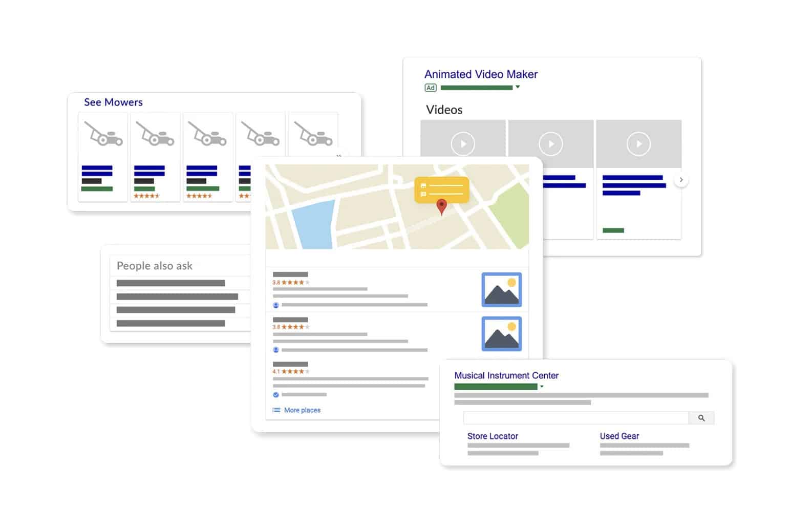Click the More places list icon
This screenshot has width=812, height=507.
276,410
